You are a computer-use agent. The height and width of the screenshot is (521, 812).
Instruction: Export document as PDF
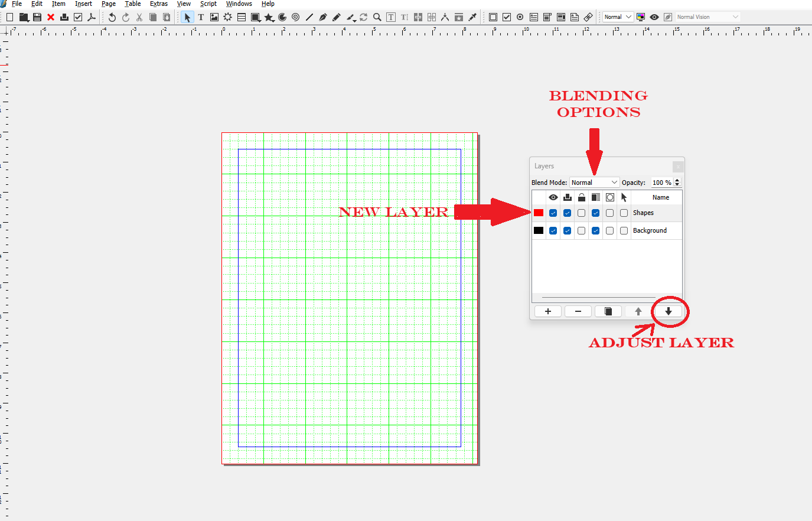(x=92, y=17)
